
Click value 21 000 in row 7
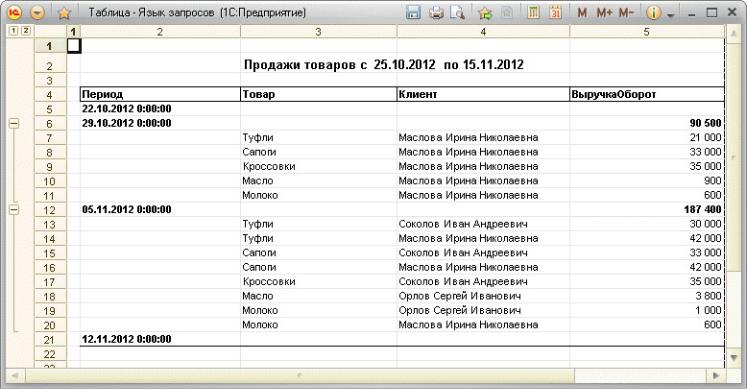point(706,138)
